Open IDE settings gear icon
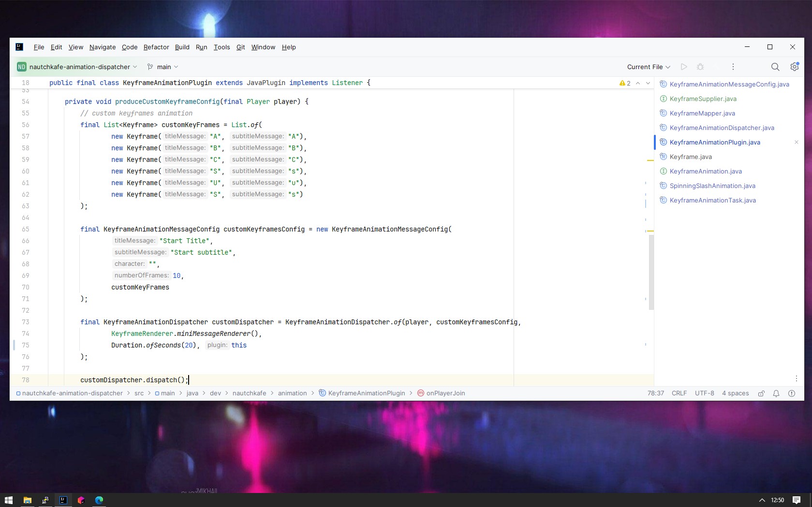Image resolution: width=812 pixels, height=507 pixels. [794, 67]
